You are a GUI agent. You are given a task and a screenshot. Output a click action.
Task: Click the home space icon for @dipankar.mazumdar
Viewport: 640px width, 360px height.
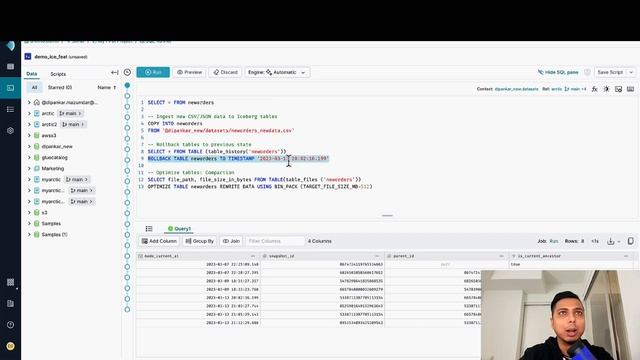pyautogui.click(x=37, y=102)
